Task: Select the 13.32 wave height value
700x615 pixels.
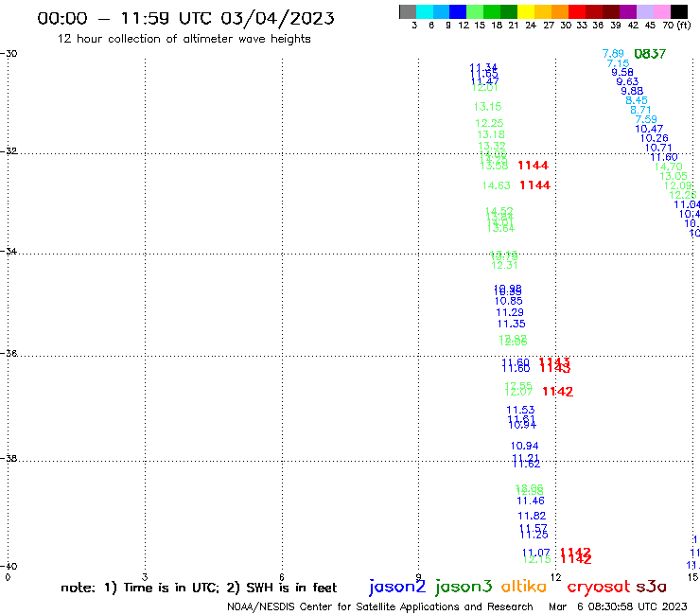Action: tap(492, 146)
